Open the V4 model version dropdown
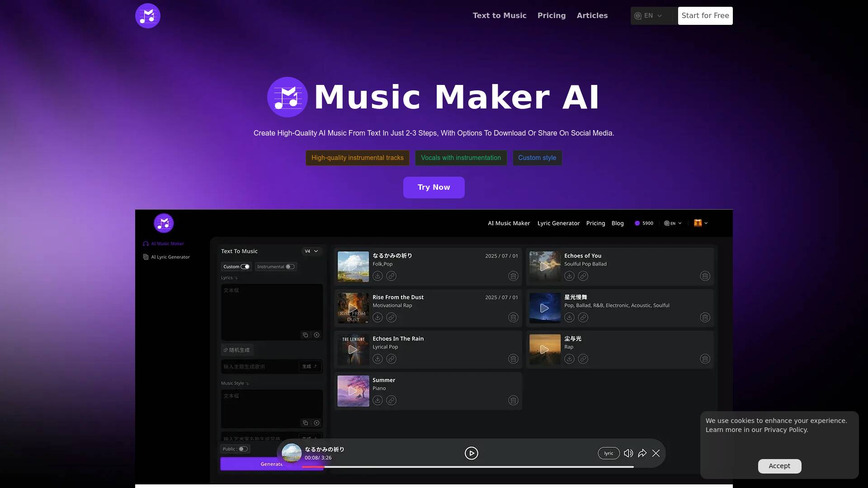Image resolution: width=868 pixels, height=488 pixels. (311, 251)
